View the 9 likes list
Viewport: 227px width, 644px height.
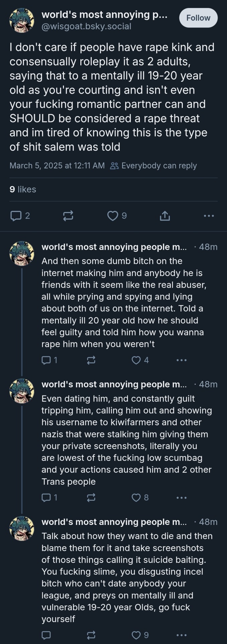coord(23,189)
